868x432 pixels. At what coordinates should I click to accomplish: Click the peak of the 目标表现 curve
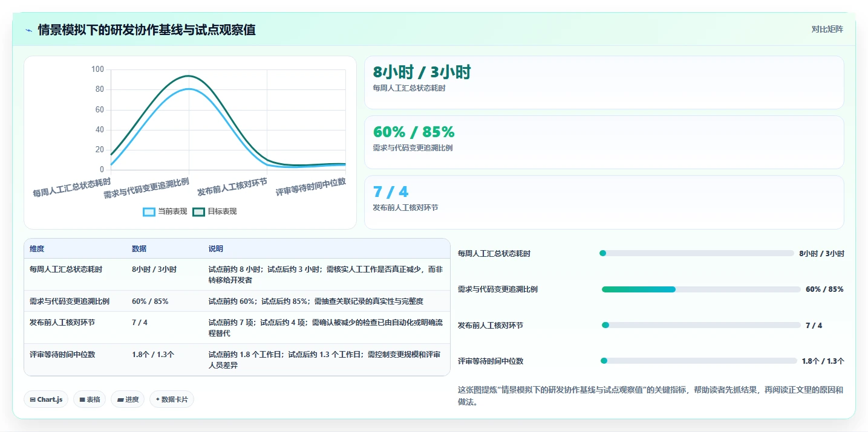click(189, 76)
